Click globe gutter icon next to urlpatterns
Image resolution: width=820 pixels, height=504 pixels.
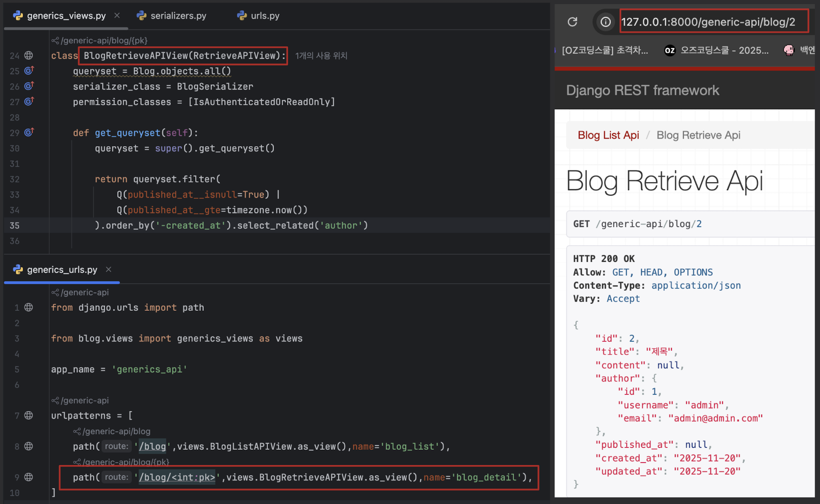point(29,415)
